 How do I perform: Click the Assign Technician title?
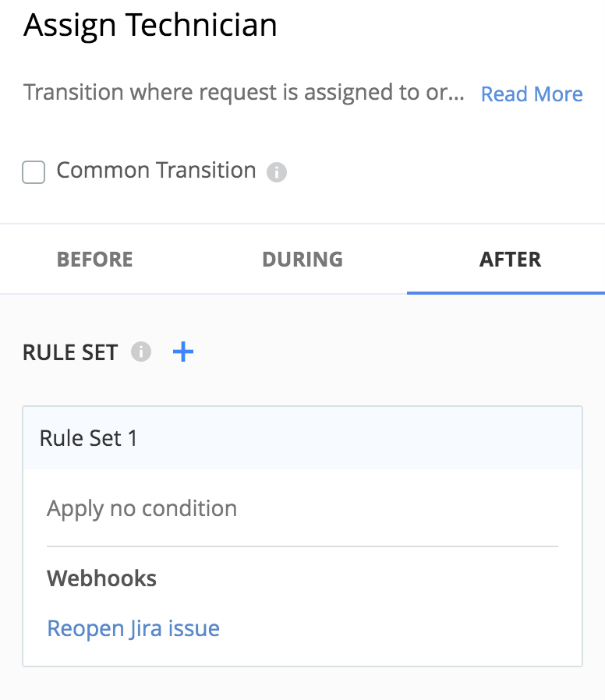point(150,26)
